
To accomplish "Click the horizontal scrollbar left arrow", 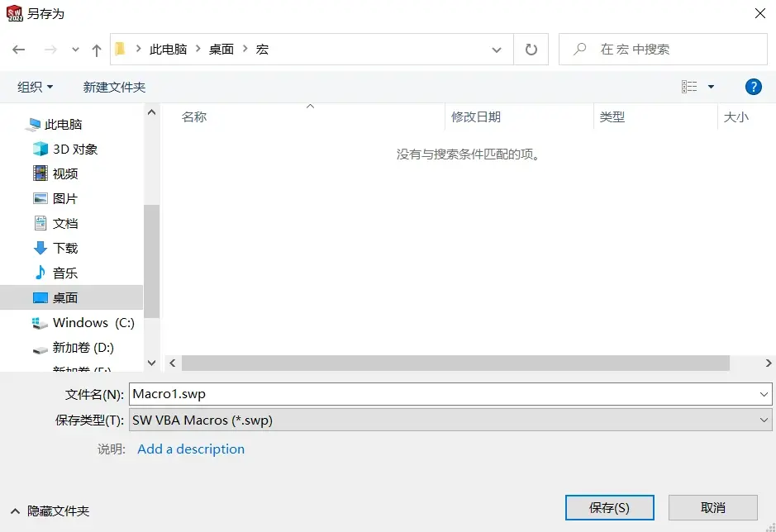I will [x=172, y=363].
